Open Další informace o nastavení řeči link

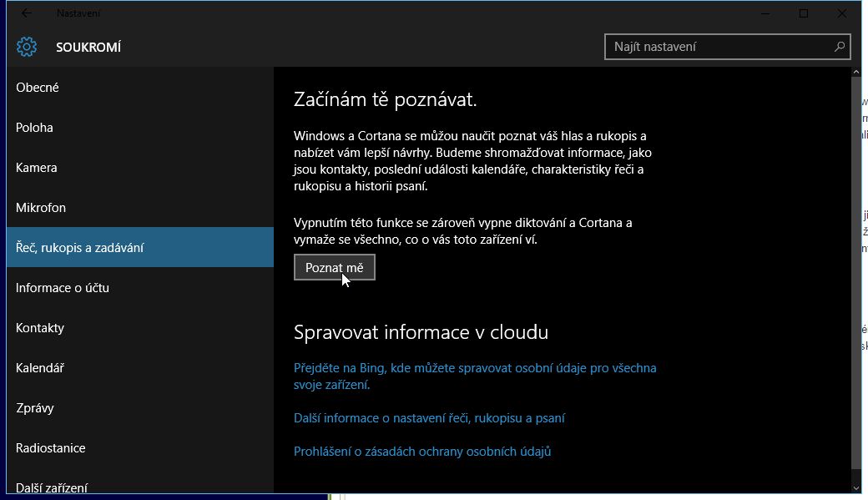(429, 418)
